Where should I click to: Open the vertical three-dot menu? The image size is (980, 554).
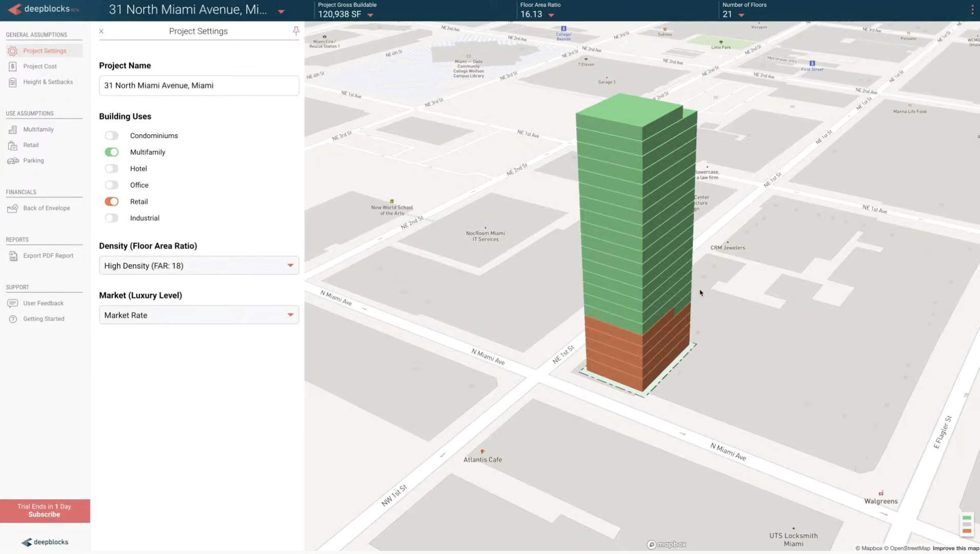pos(972,10)
